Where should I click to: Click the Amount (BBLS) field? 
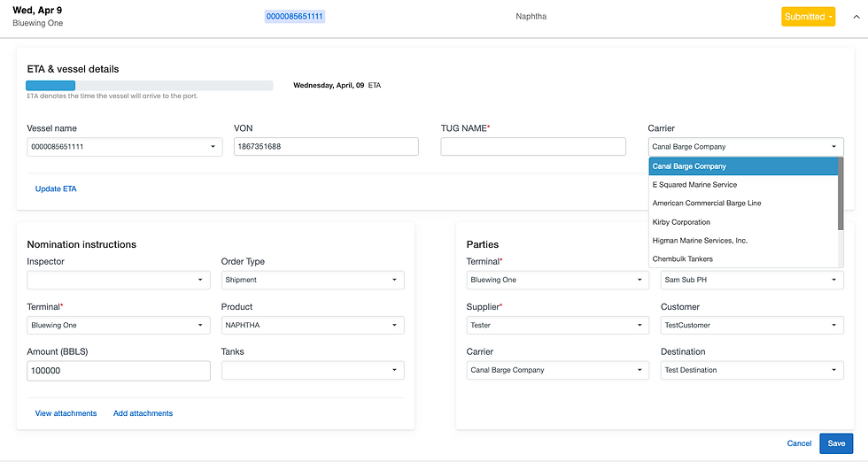pyautogui.click(x=119, y=371)
